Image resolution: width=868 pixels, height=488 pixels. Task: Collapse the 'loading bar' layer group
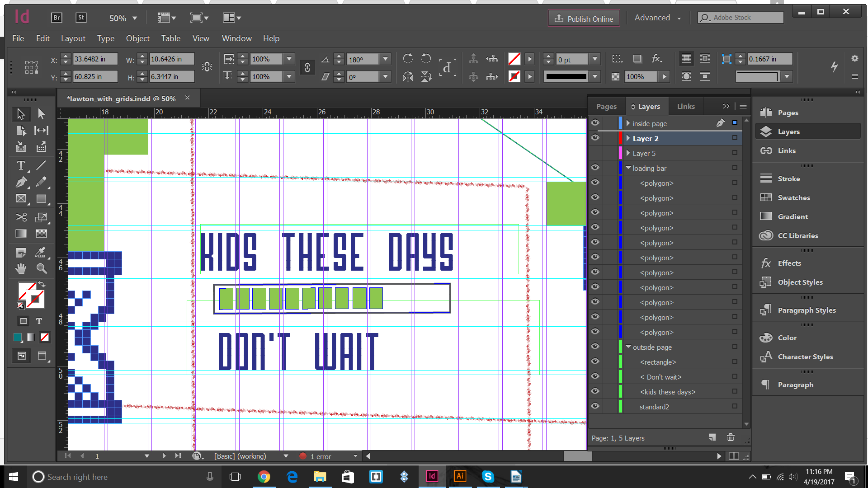tap(628, 168)
